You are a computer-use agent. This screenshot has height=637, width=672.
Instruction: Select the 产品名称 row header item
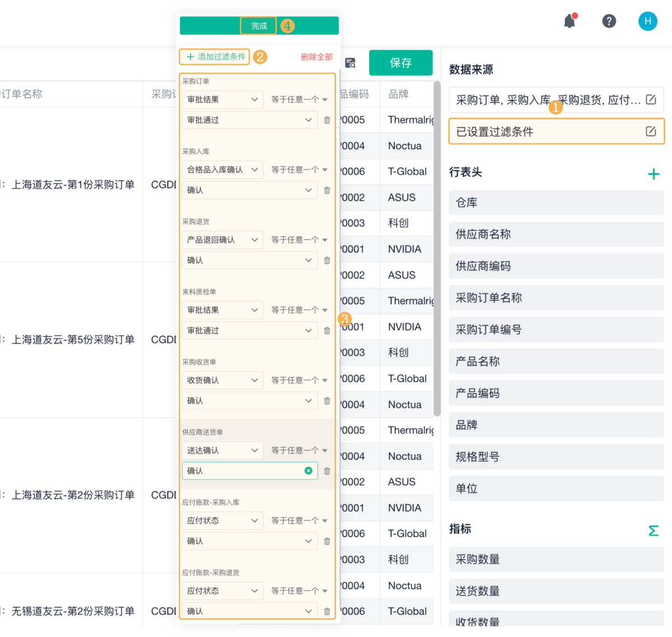(x=556, y=361)
